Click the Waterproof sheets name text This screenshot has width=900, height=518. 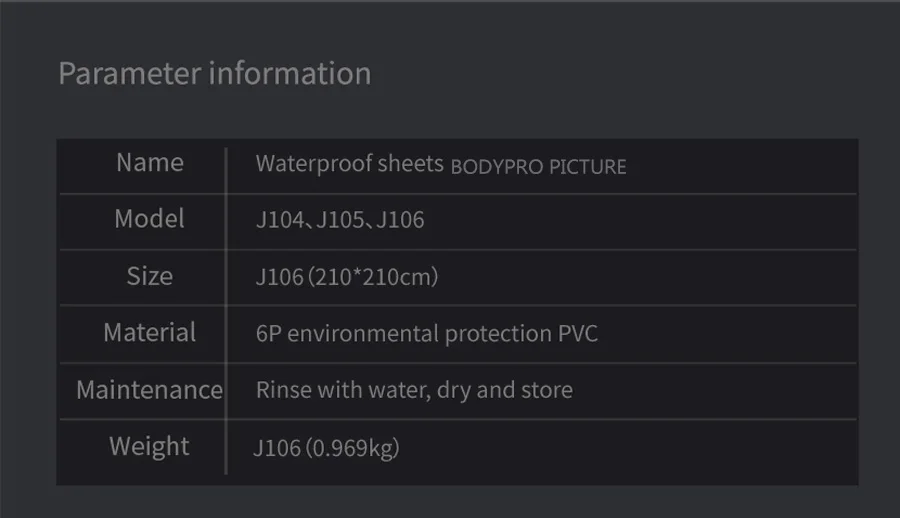click(349, 164)
